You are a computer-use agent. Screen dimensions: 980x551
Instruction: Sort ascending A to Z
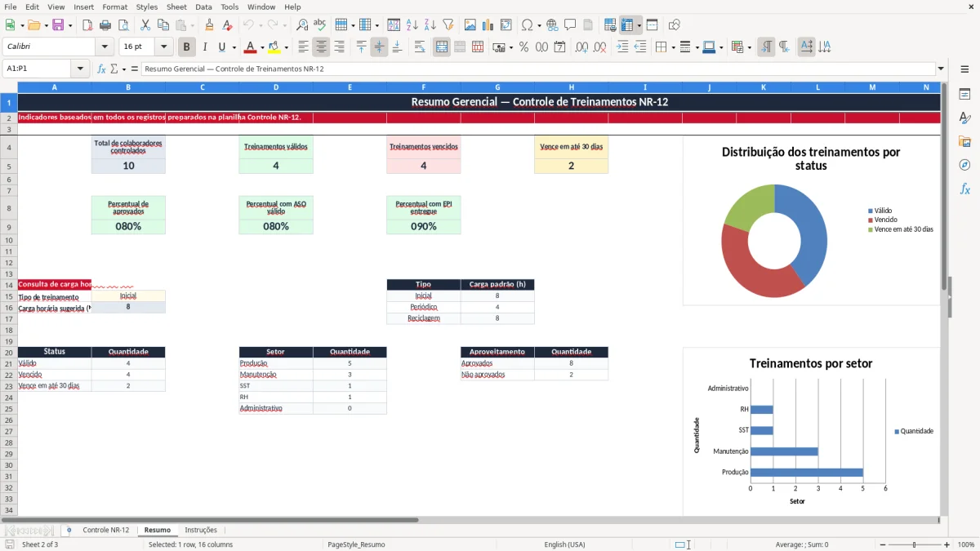(412, 25)
